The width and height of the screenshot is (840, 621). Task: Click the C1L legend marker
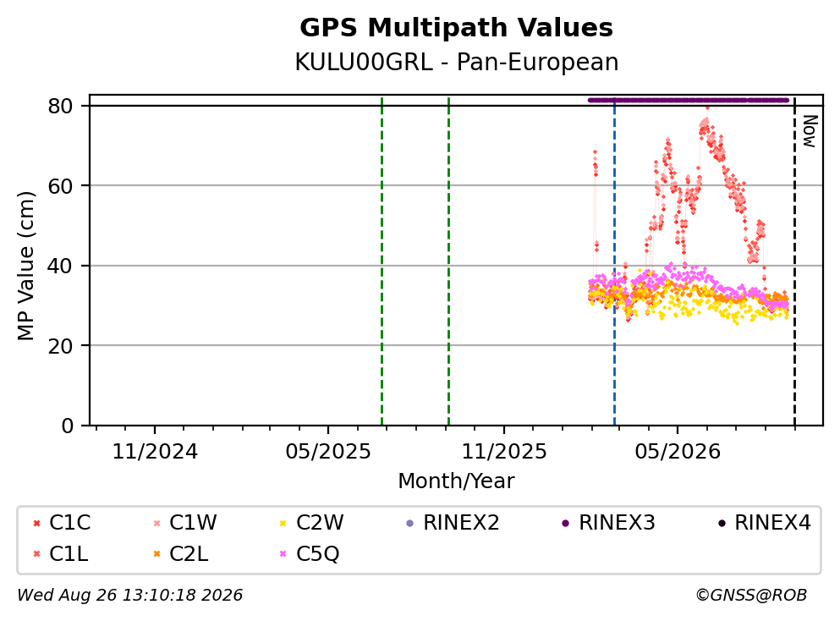[x=36, y=554]
